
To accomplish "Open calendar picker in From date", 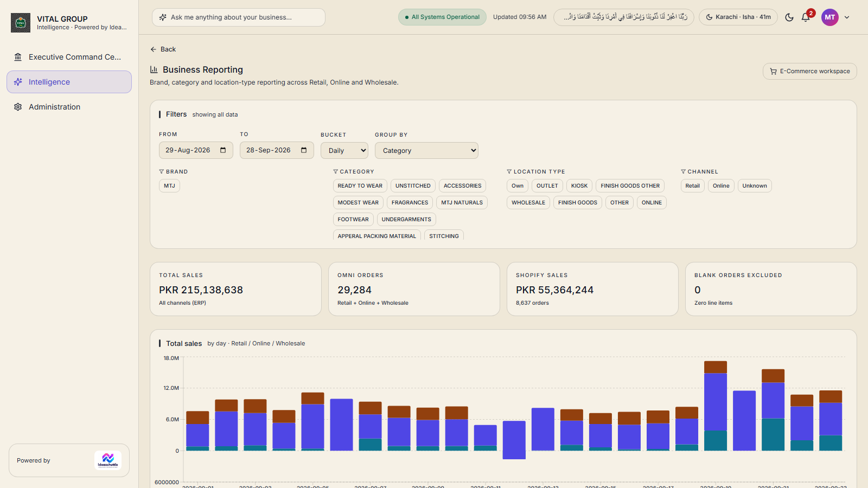I will [223, 150].
